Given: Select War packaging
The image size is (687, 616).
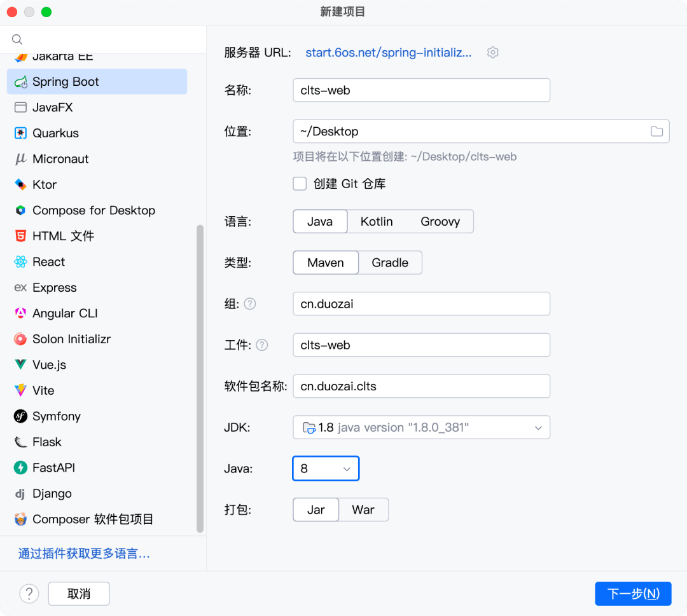Looking at the screenshot, I should pyautogui.click(x=363, y=510).
